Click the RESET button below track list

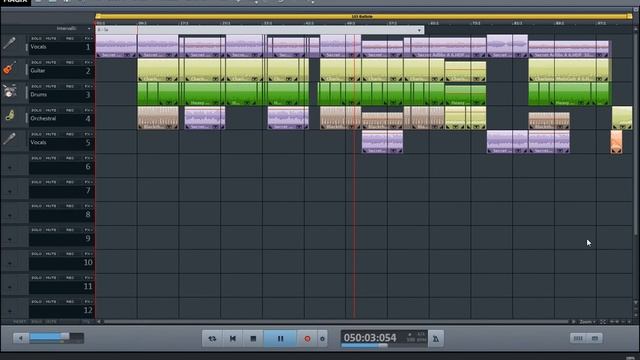click(19, 322)
